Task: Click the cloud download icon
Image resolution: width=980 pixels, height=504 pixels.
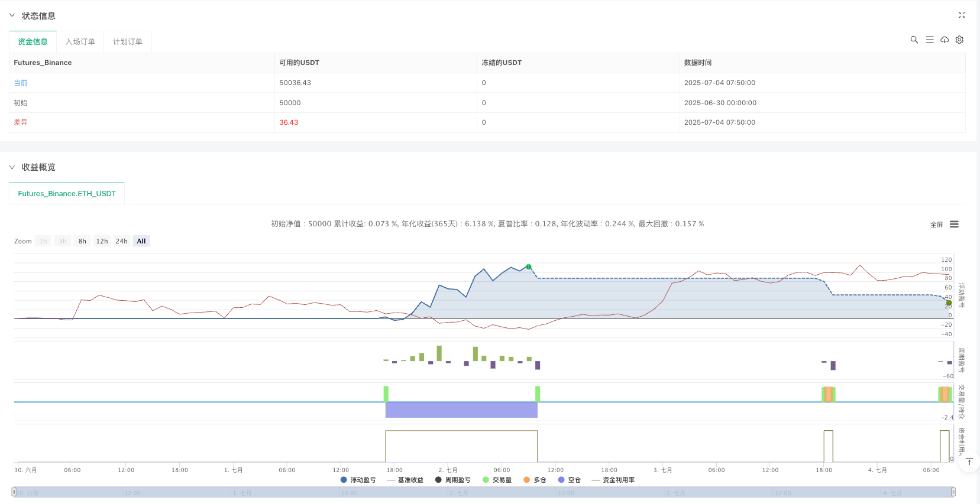Action: (x=945, y=40)
